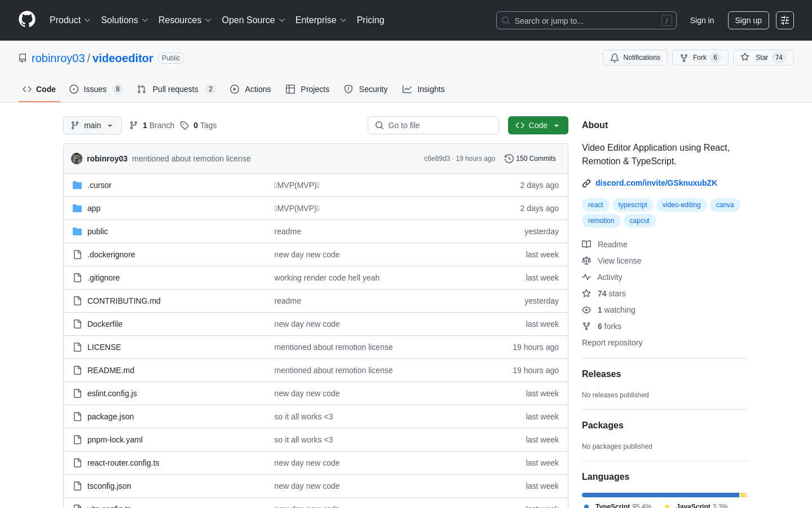
Task: Expand the Open Source menu
Action: 254,20
